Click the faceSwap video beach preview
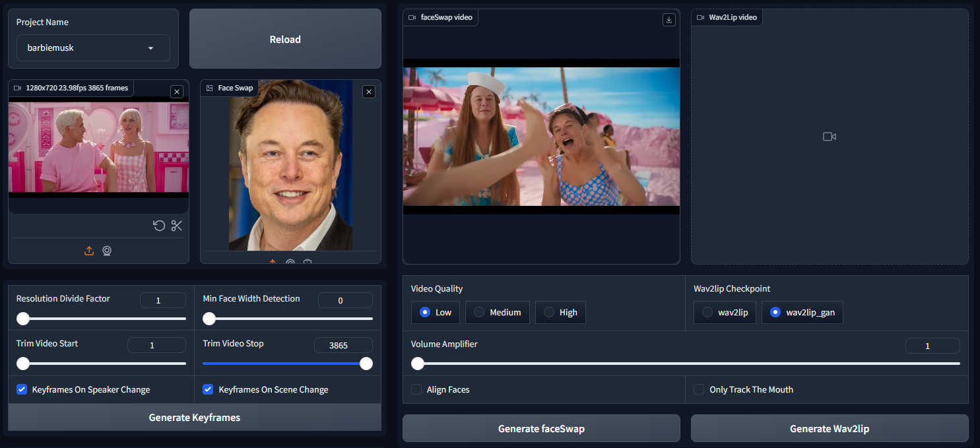The image size is (980, 448). click(541, 137)
